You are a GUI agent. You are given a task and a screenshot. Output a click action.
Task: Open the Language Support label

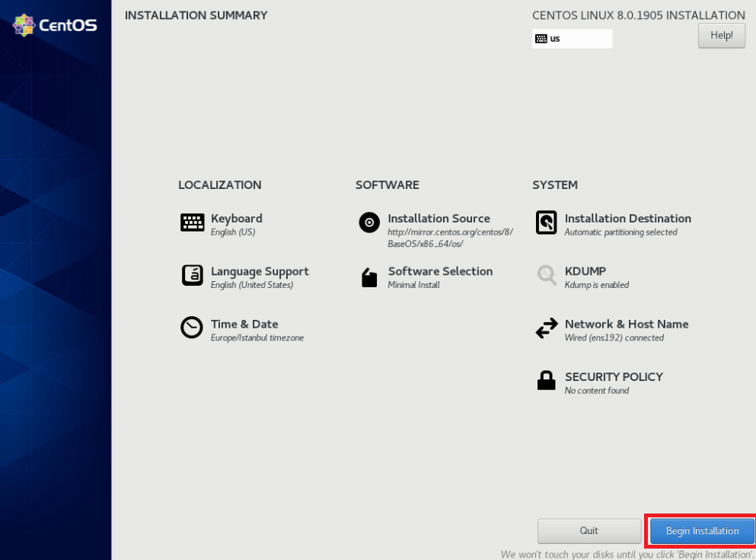[260, 271]
